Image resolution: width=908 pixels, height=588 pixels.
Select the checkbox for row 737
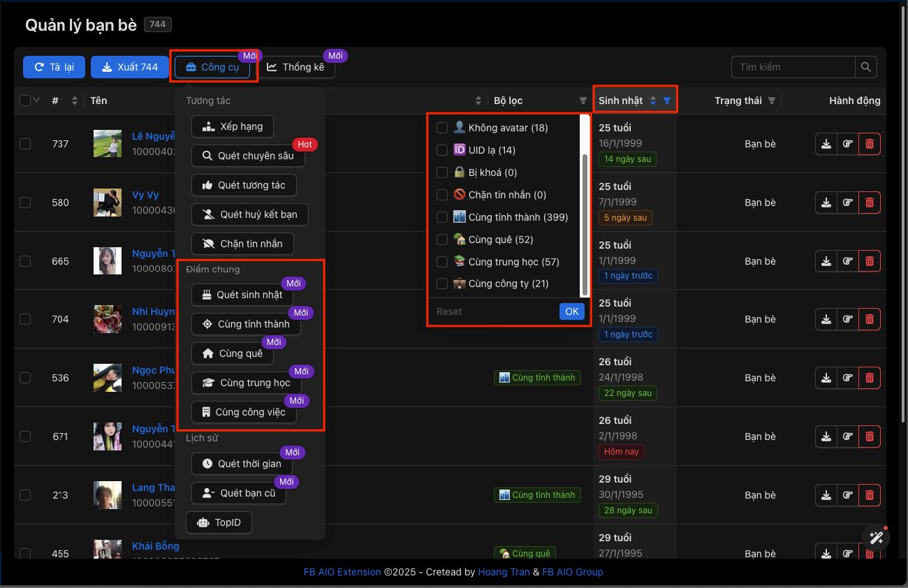25,144
